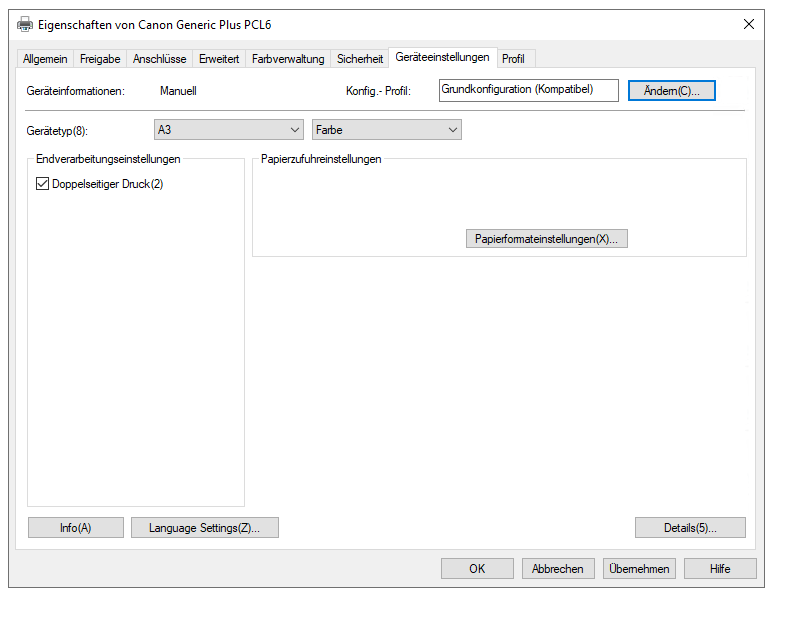Switch to the Sicherheit tab

click(x=360, y=59)
